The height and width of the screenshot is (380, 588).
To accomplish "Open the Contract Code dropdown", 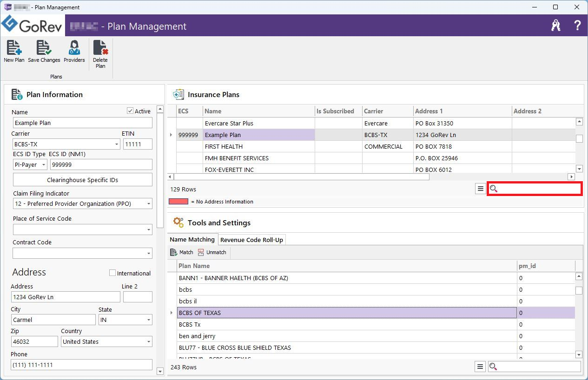I will click(x=149, y=253).
